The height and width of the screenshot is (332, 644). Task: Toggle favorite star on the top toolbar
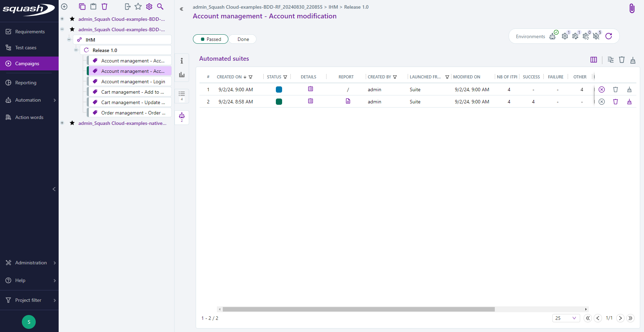point(138,6)
